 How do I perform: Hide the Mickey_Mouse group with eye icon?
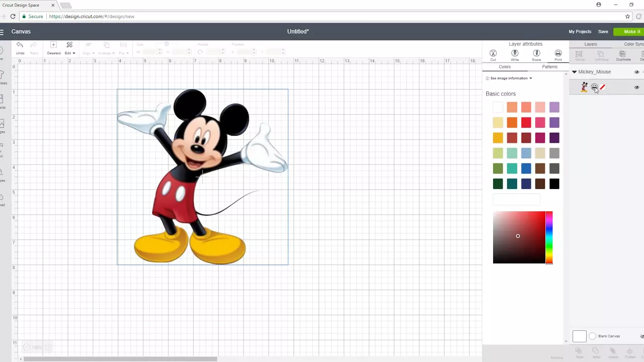(636, 72)
